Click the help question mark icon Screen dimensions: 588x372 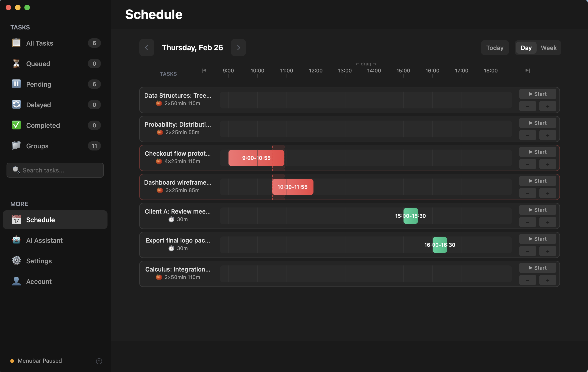99,361
